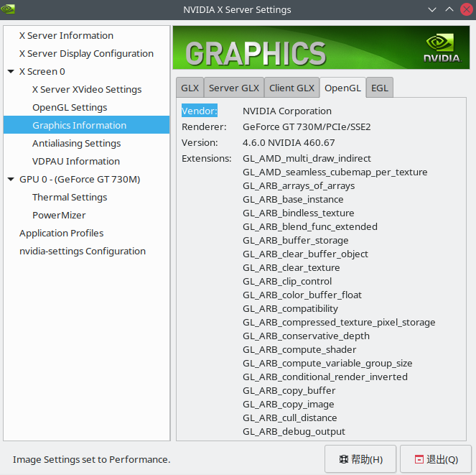Screen dimensions: 476x475
Task: Click GL_ARB_arrays_of_arrays extension
Action: coord(299,185)
